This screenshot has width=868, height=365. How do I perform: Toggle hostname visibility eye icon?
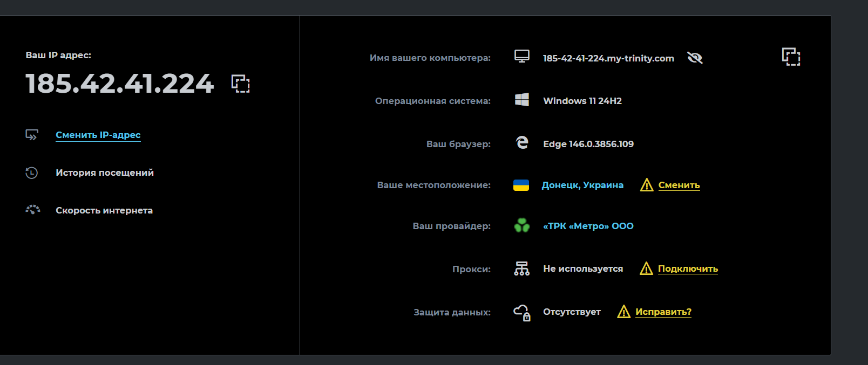[695, 58]
